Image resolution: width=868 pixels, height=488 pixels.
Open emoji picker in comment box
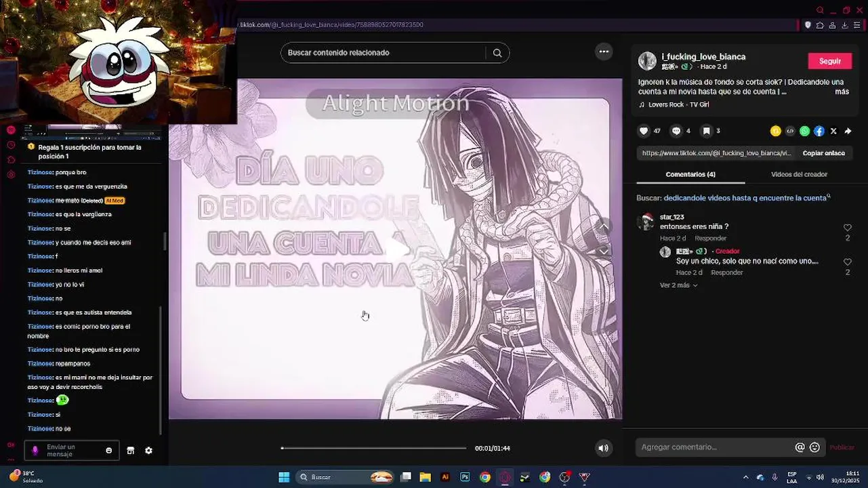(814, 447)
